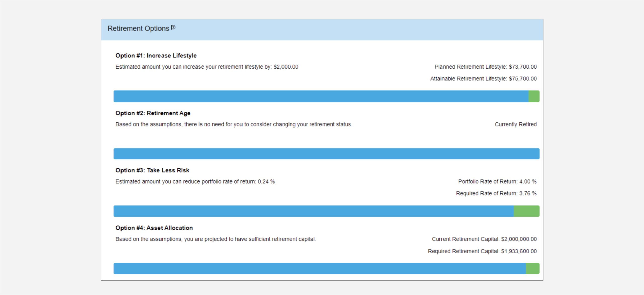Click the Planned Retirement Lifestyle amount
This screenshot has width=644, height=295.
coord(522,67)
